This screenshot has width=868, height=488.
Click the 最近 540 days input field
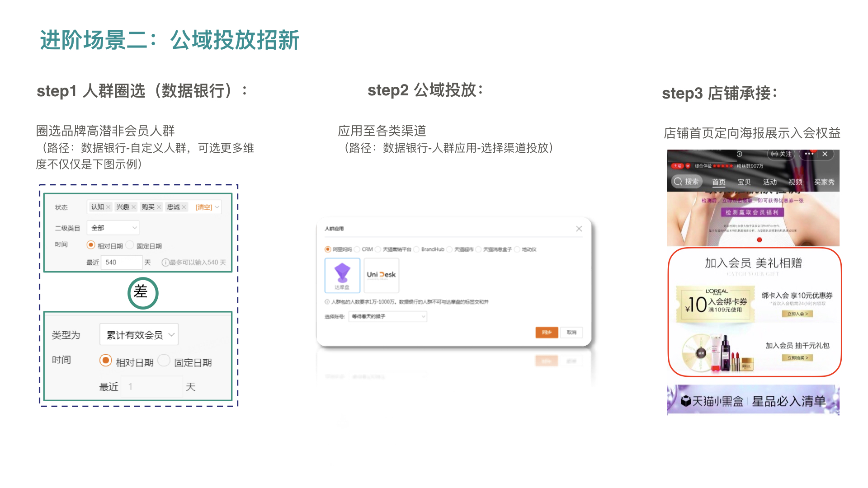click(122, 262)
